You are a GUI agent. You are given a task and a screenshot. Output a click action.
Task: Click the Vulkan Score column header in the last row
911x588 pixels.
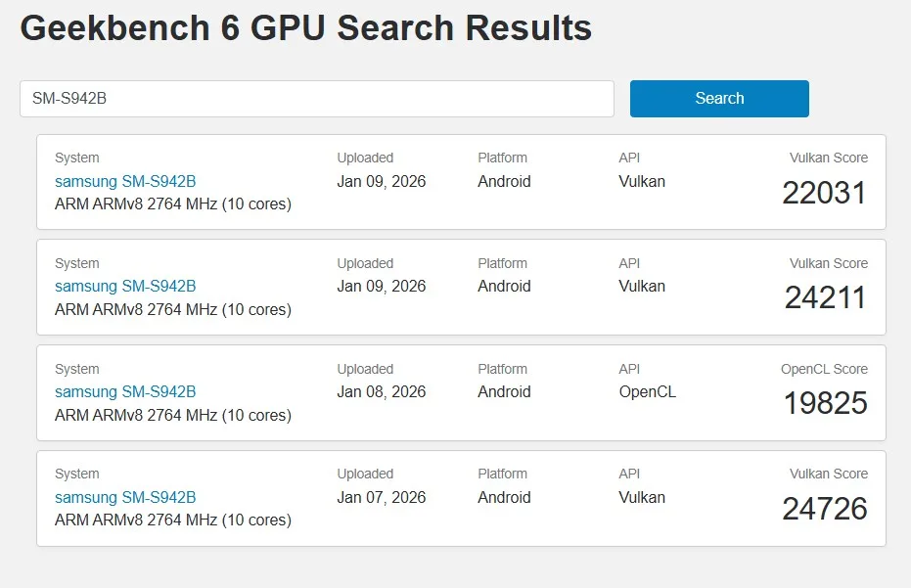(x=828, y=474)
